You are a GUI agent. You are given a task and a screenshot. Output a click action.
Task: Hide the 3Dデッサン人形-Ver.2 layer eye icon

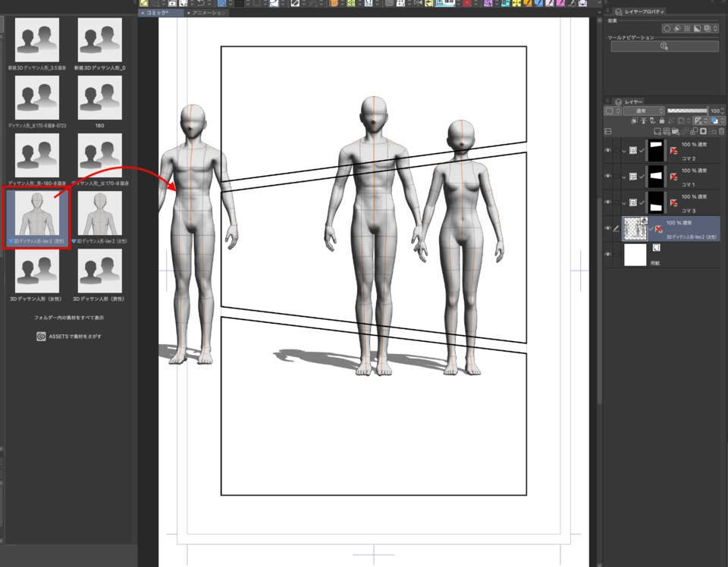[x=607, y=228]
